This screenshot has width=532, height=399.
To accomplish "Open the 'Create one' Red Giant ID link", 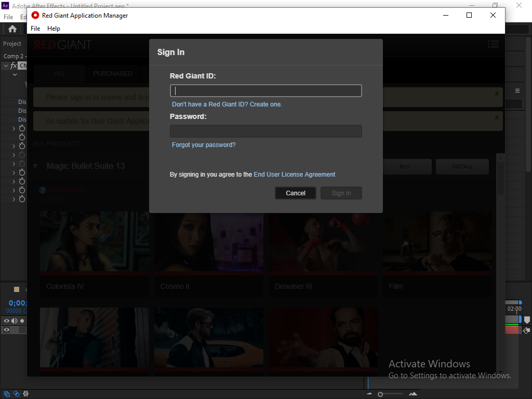I will (265, 104).
